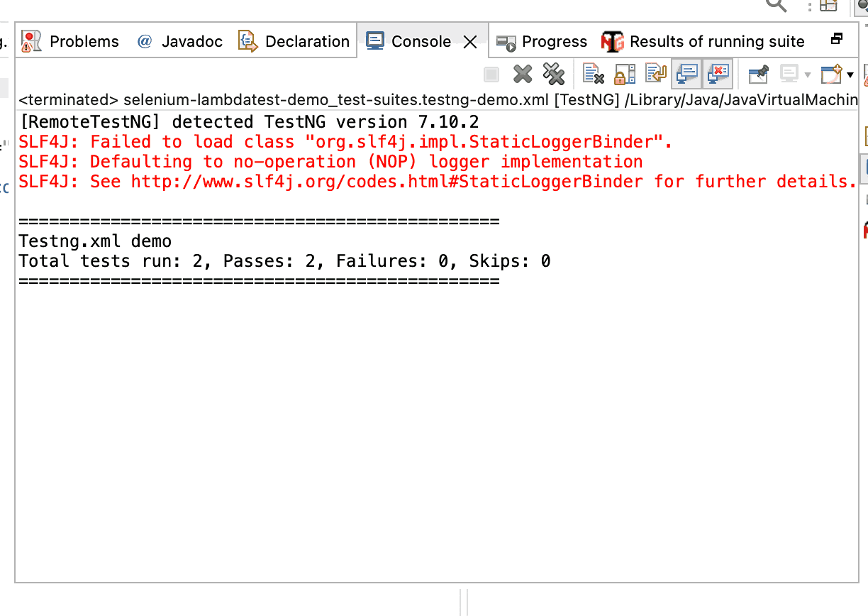
Task: Remove the terminated launch with the X icon
Action: coord(523,73)
